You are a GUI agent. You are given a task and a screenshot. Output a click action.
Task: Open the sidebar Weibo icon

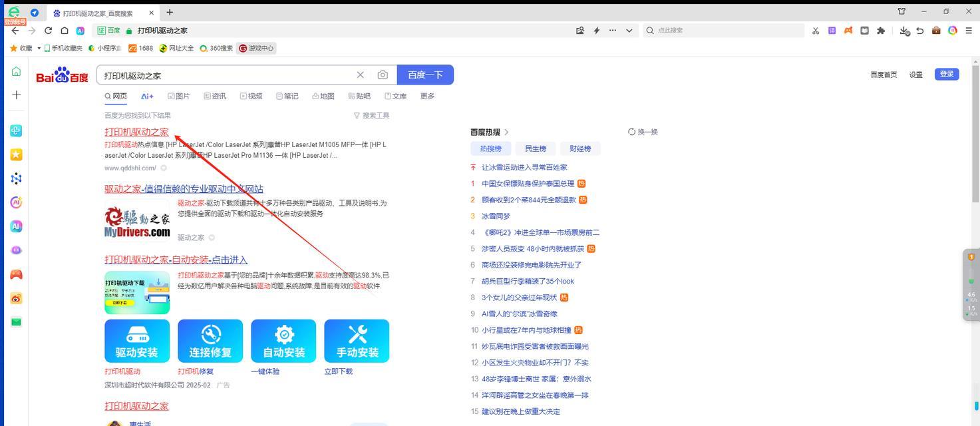point(16,298)
